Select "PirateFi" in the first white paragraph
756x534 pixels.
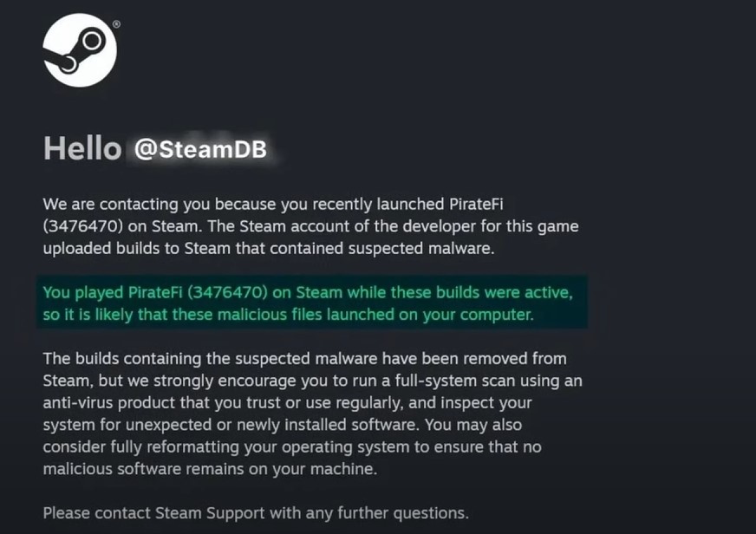[476, 205]
